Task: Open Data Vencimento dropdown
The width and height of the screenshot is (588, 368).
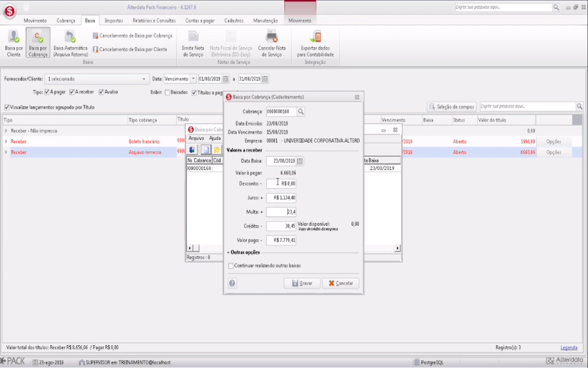Action: 193,79
